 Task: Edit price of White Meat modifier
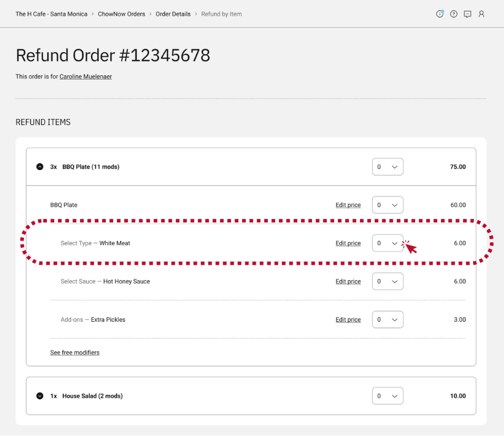click(348, 243)
